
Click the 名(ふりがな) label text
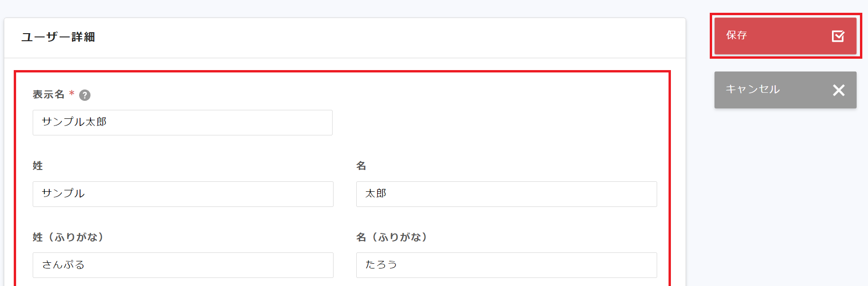pyautogui.click(x=391, y=237)
